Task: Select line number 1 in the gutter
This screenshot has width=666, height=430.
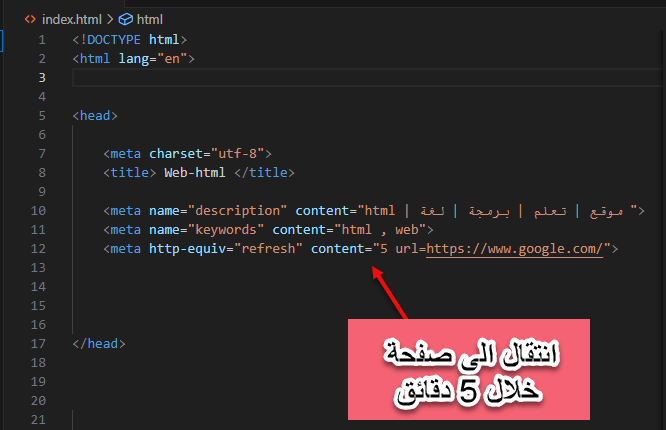Action: 41,39
